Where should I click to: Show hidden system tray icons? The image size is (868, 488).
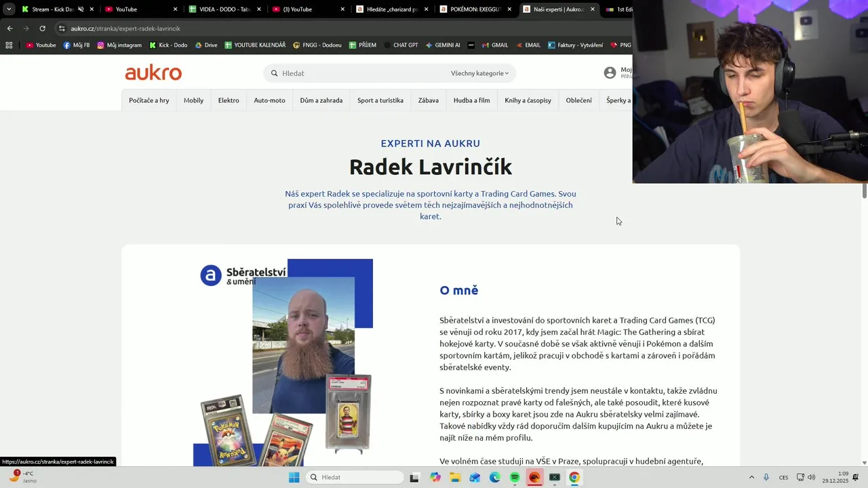pyautogui.click(x=751, y=477)
